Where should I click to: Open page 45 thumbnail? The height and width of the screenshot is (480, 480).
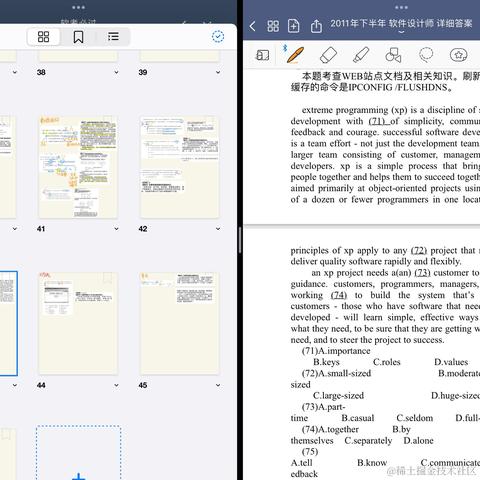click(180, 323)
